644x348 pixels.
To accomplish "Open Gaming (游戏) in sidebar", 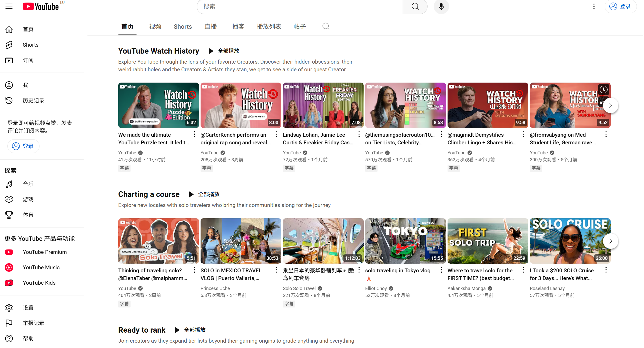I will tap(28, 199).
